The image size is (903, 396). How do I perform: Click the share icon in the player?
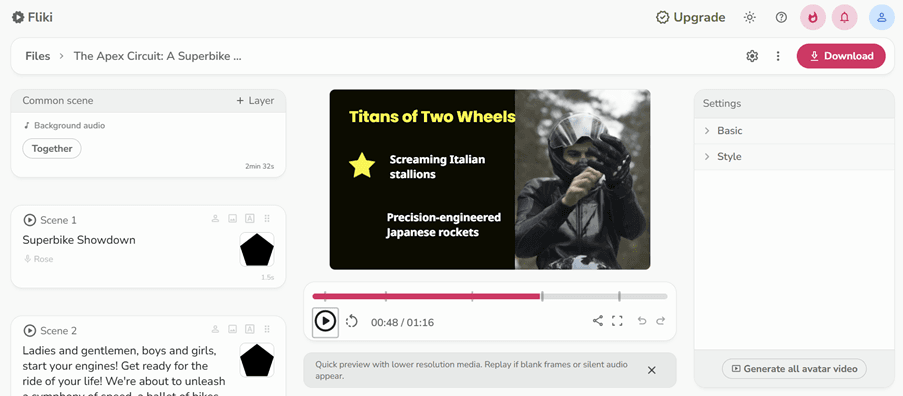click(598, 321)
